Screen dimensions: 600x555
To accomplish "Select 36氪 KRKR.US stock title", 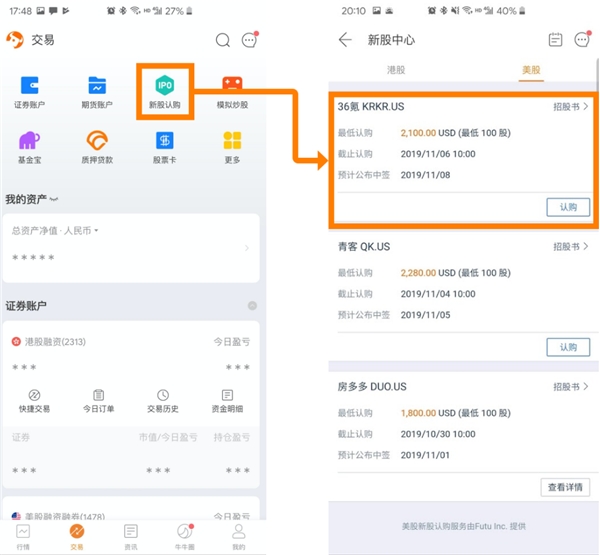I will pyautogui.click(x=371, y=106).
